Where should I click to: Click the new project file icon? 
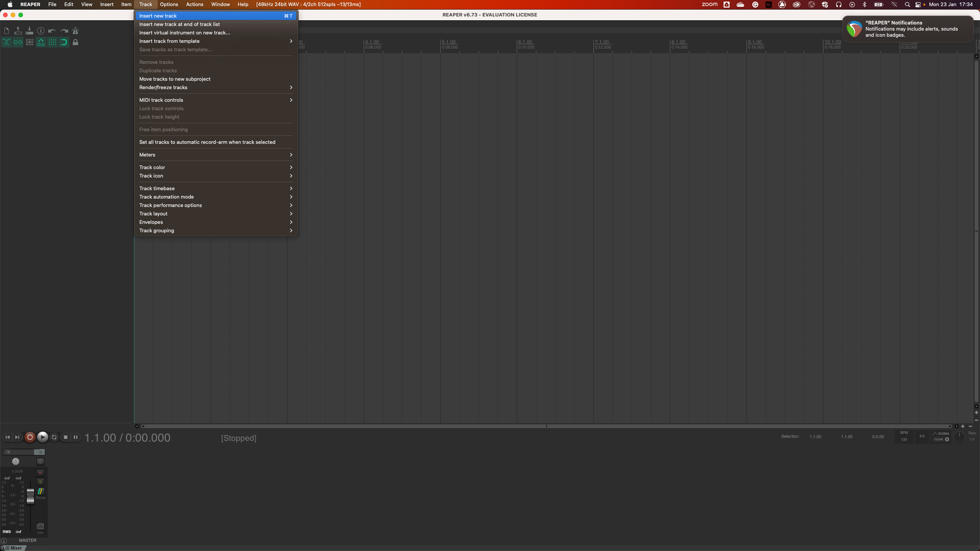click(7, 31)
